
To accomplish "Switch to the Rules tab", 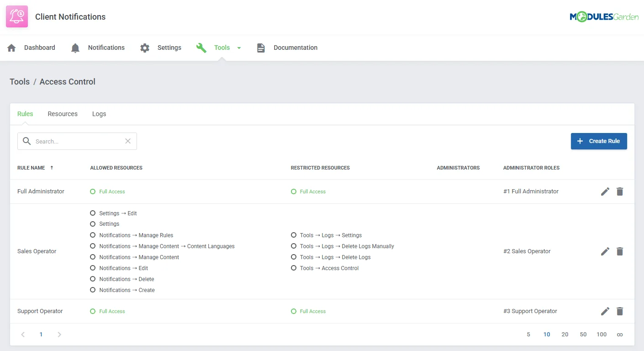I will pyautogui.click(x=25, y=114).
